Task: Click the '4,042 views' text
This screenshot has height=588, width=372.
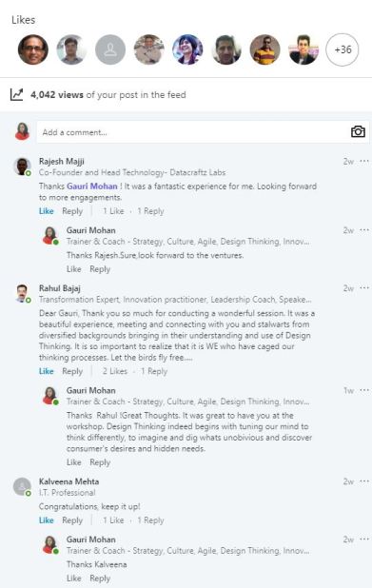Action: pyautogui.click(x=57, y=95)
